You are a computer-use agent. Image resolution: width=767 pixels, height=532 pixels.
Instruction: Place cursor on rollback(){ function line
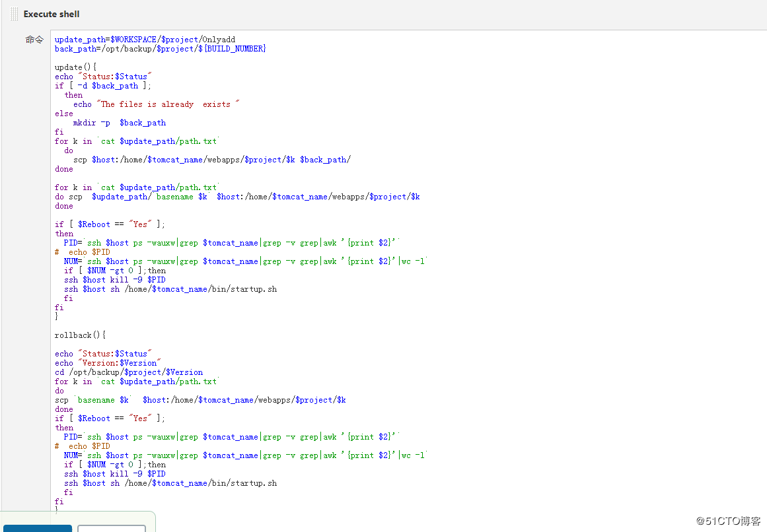pyautogui.click(x=80, y=335)
